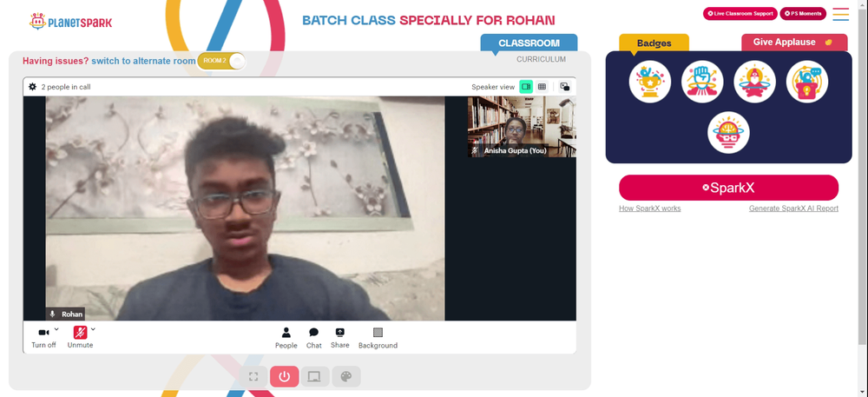Screen dimensions: 868x397
Task: Award the trophy celebration badge
Action: coord(650,82)
